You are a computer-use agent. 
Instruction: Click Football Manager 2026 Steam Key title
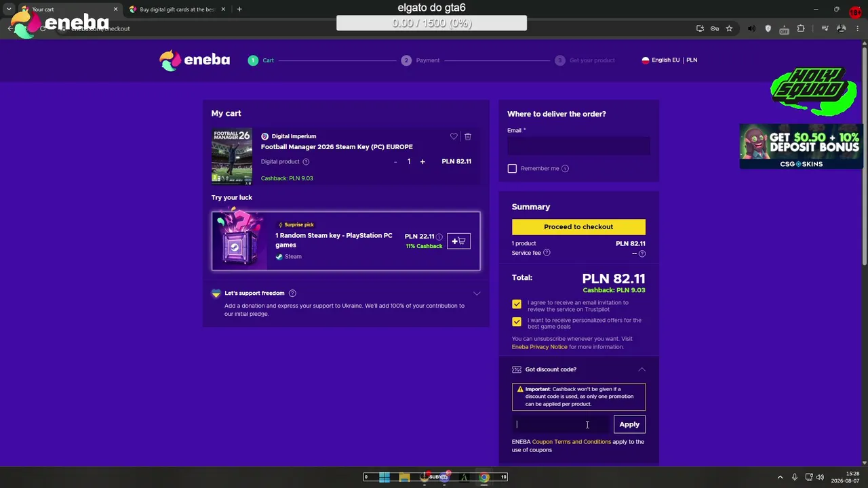337,147
